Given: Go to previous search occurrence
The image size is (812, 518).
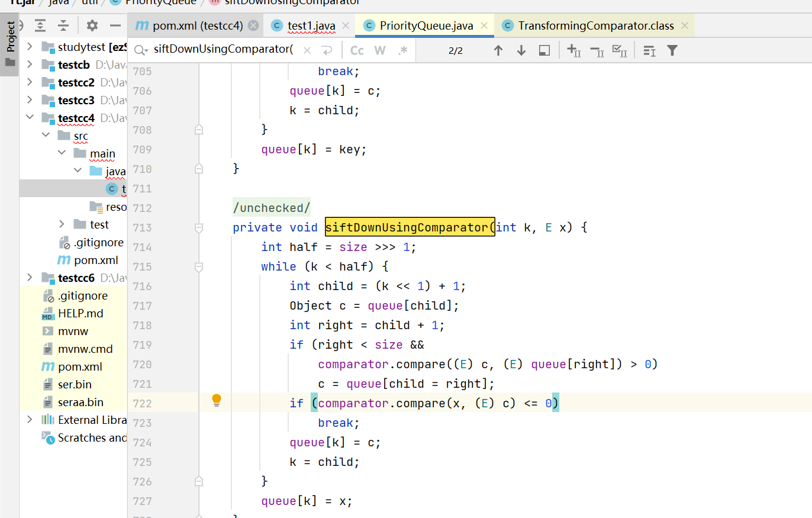Looking at the screenshot, I should click(498, 50).
